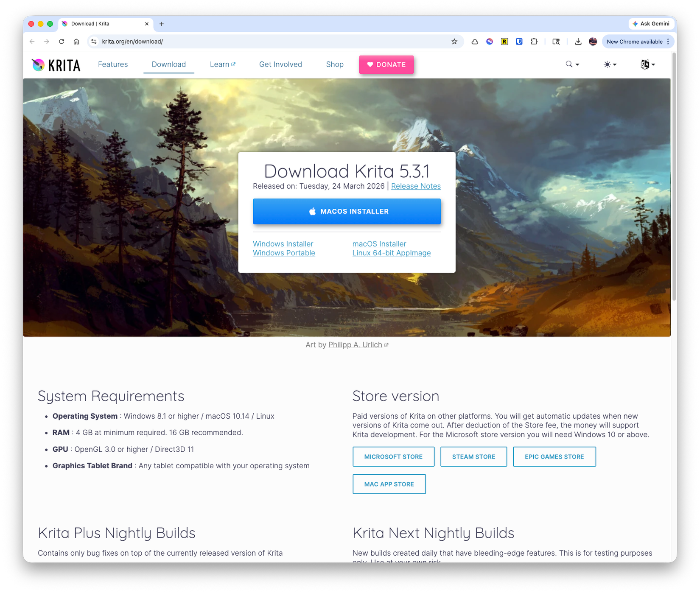Download the Windows Portable version

click(284, 253)
